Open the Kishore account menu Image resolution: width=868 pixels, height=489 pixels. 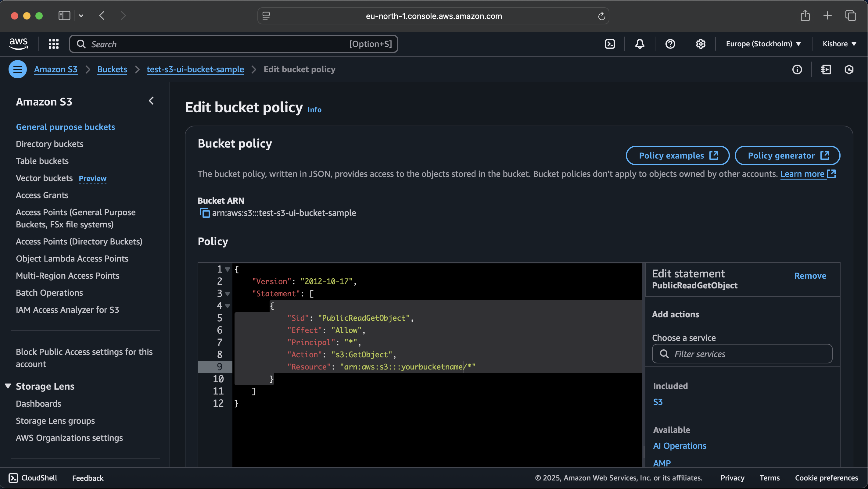coord(839,44)
